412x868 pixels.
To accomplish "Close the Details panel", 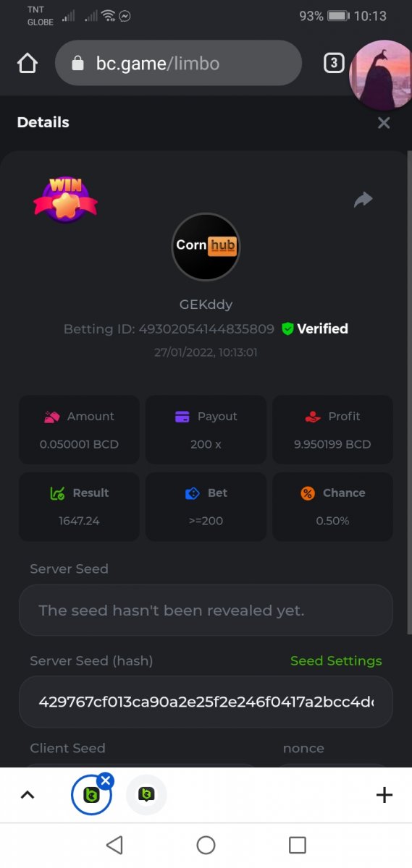I will [x=384, y=123].
